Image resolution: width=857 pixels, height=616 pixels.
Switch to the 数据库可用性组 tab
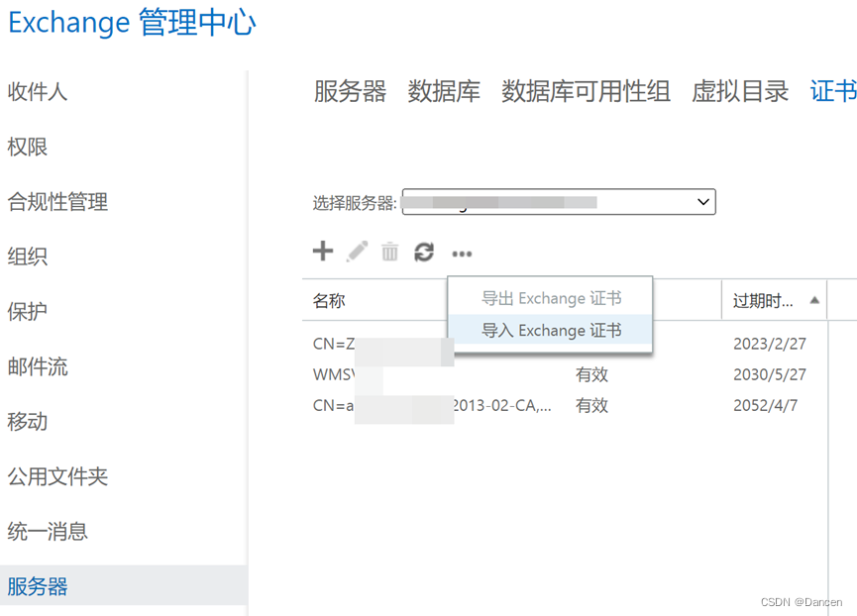[x=586, y=91]
